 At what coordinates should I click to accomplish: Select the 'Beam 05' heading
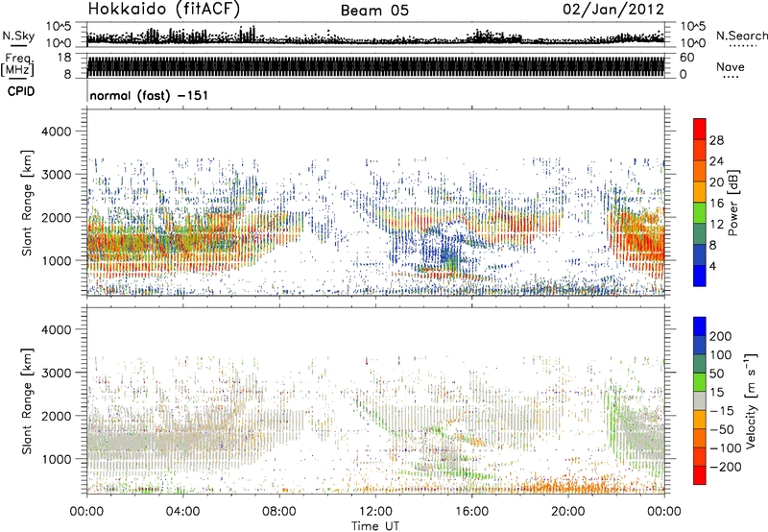[374, 11]
